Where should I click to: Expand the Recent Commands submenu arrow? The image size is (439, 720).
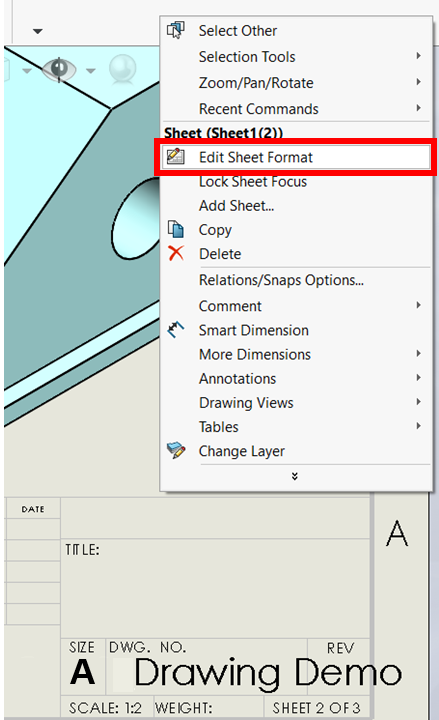tap(418, 108)
